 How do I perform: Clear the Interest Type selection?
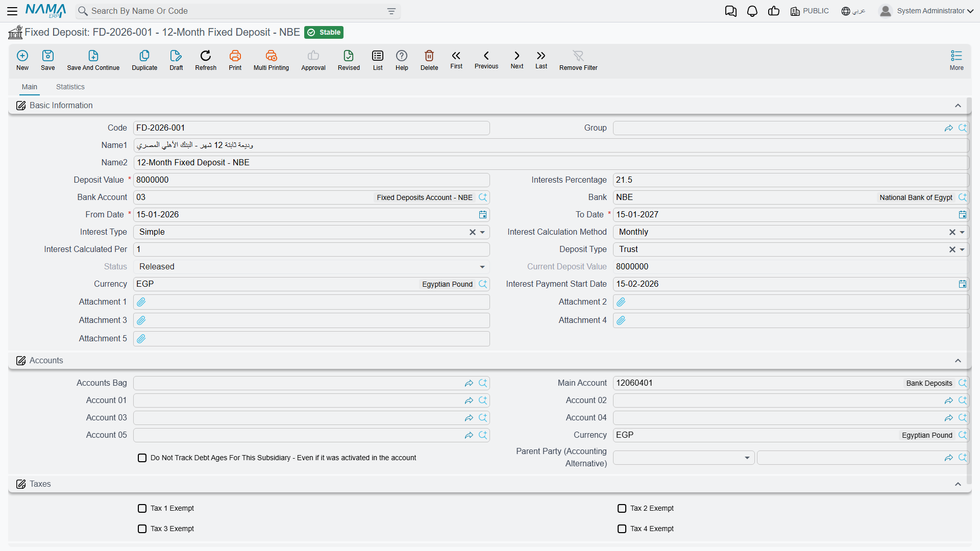coord(473,232)
